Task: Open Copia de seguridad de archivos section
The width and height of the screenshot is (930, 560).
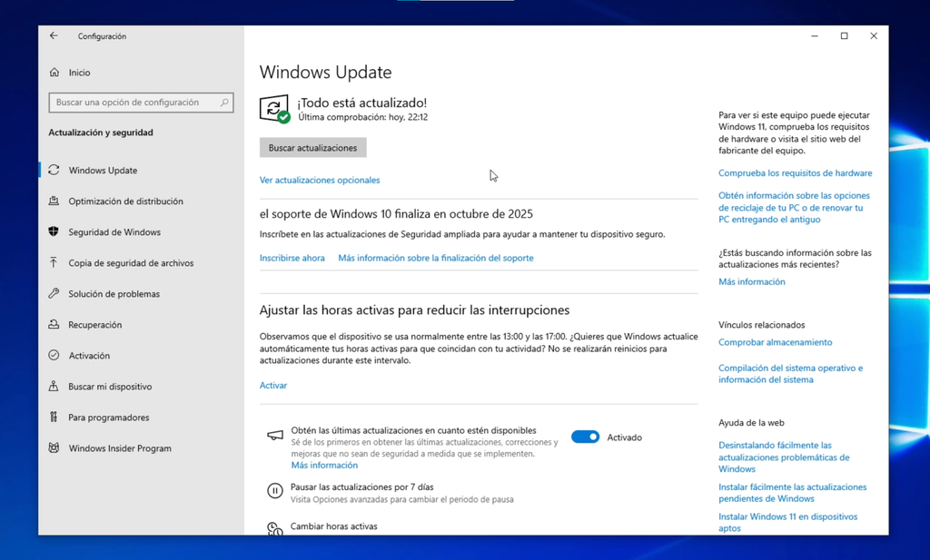Action: click(x=131, y=262)
